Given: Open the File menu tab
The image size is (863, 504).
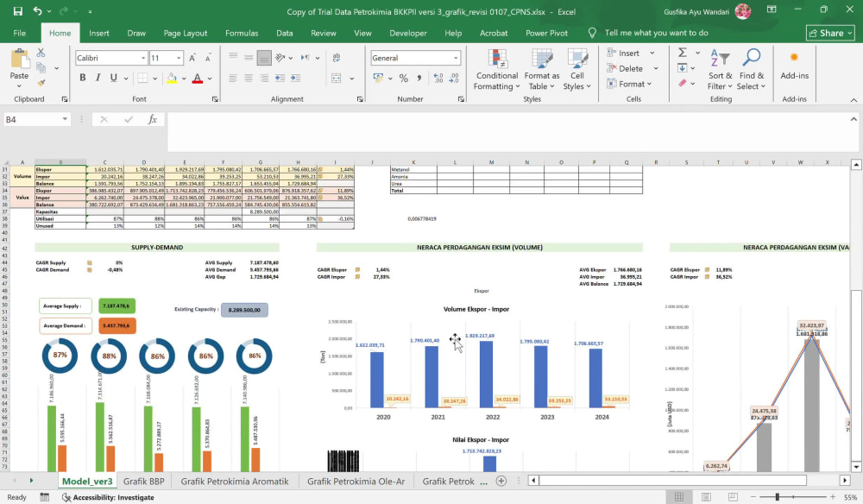Looking at the screenshot, I should pos(20,33).
